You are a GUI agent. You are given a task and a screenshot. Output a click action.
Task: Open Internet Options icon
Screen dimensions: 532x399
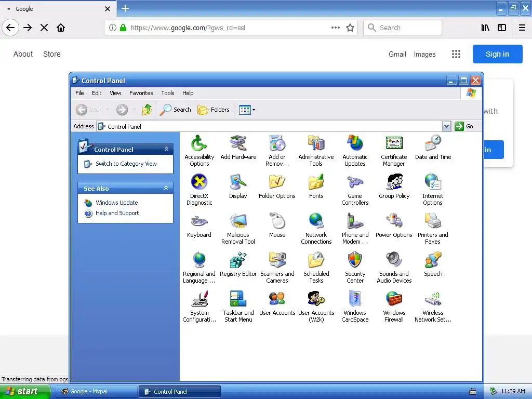433,190
